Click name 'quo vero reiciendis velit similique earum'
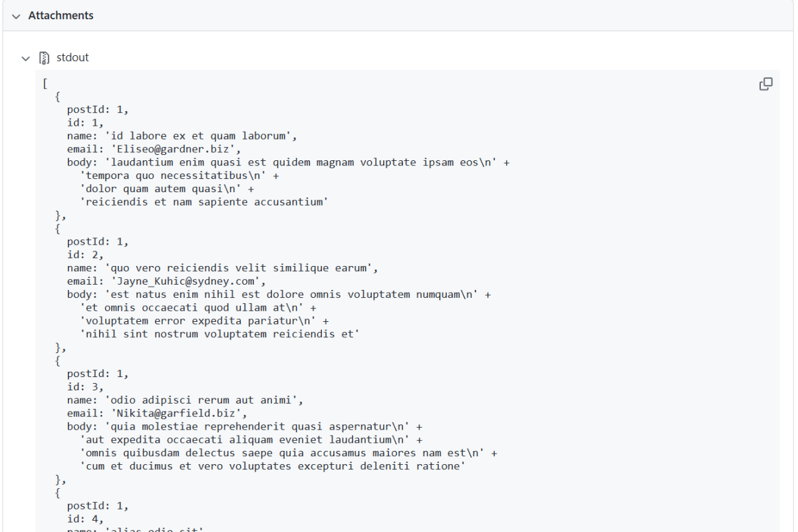Viewport: 798px width, 532px height. pyautogui.click(x=244, y=268)
